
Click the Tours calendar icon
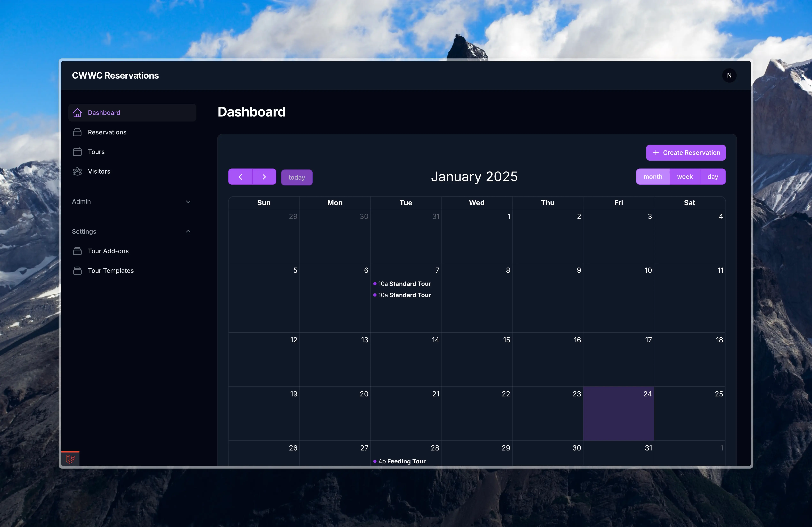[x=77, y=152]
